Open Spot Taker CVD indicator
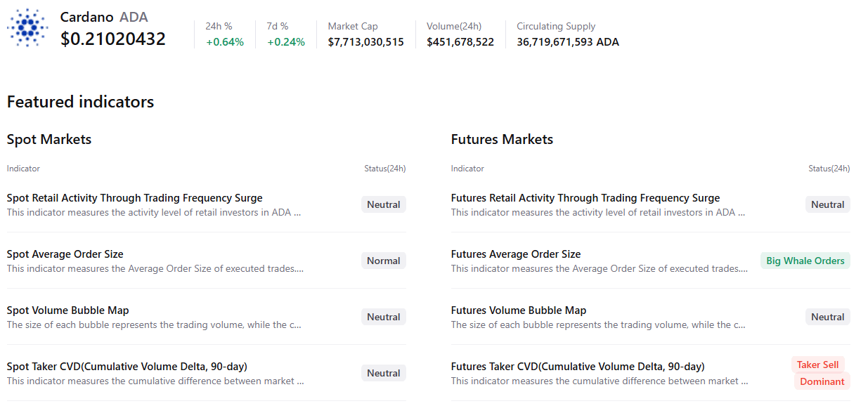 click(x=127, y=367)
